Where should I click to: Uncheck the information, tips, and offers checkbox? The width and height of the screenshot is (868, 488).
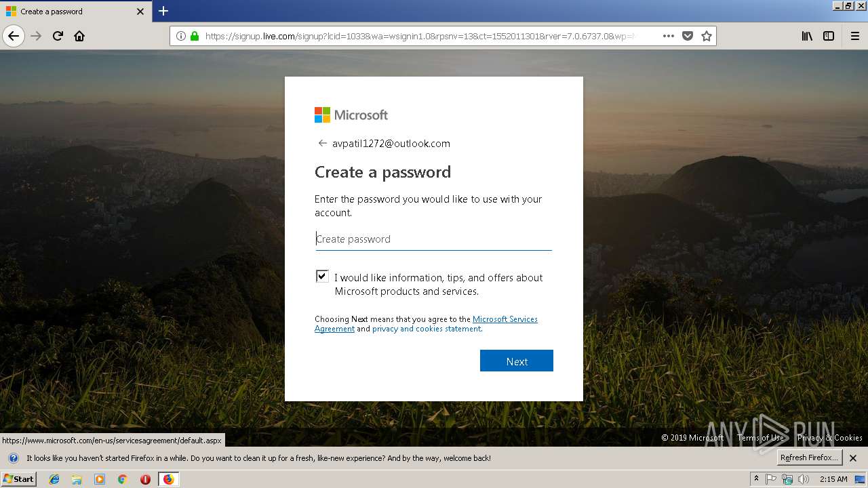tap(322, 276)
